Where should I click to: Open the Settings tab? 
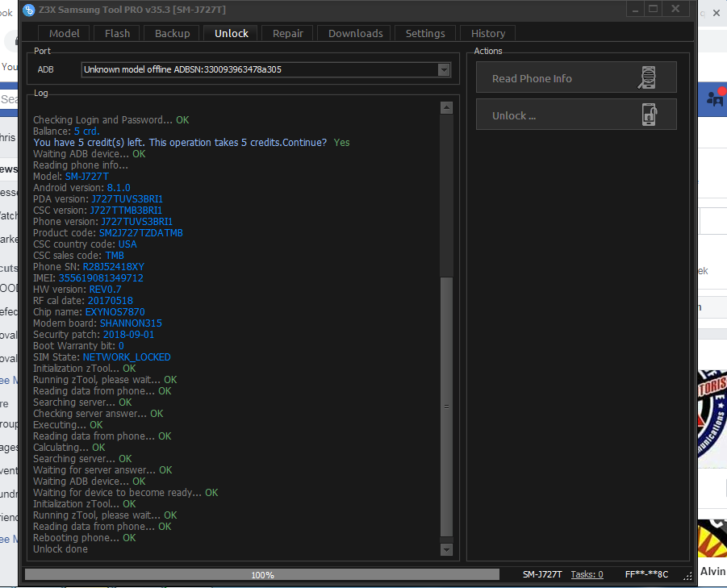[425, 33]
